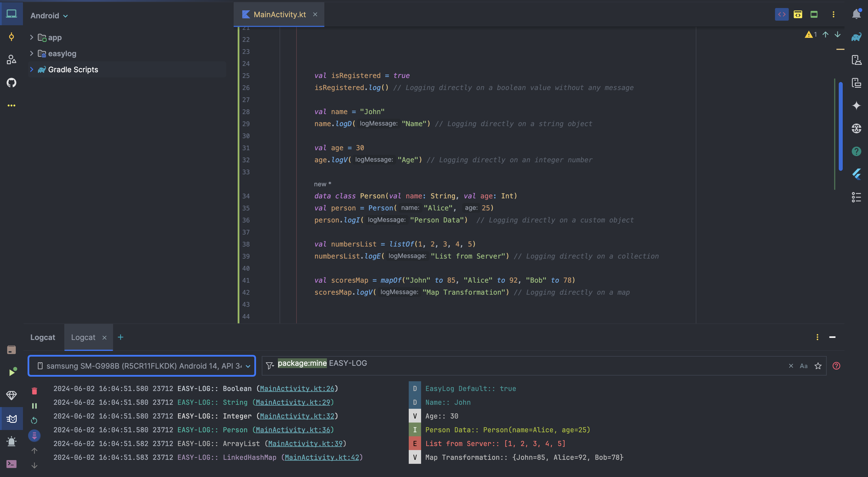Star the current Logcat filter

coord(818,366)
